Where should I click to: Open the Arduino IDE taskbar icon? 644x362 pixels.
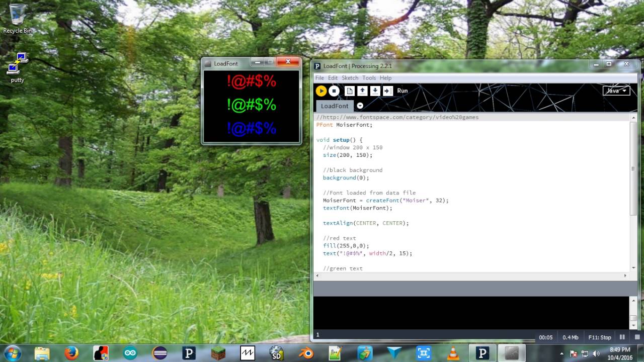point(130,353)
